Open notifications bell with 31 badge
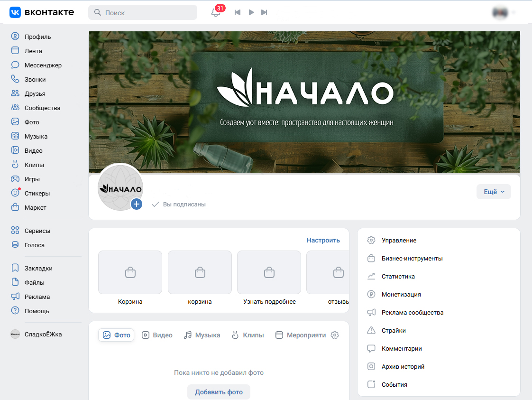The image size is (532, 400). tap(216, 12)
